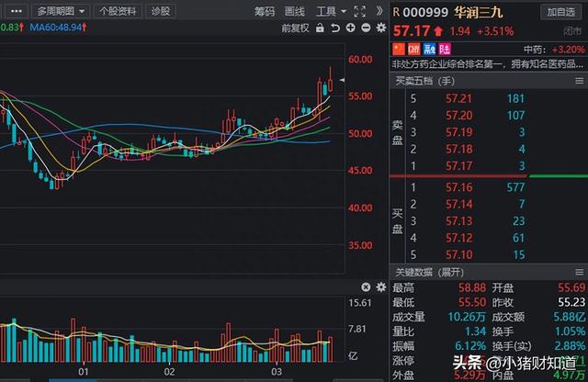Open the 个股资料 tab
The height and width of the screenshot is (382, 588).
point(118,11)
